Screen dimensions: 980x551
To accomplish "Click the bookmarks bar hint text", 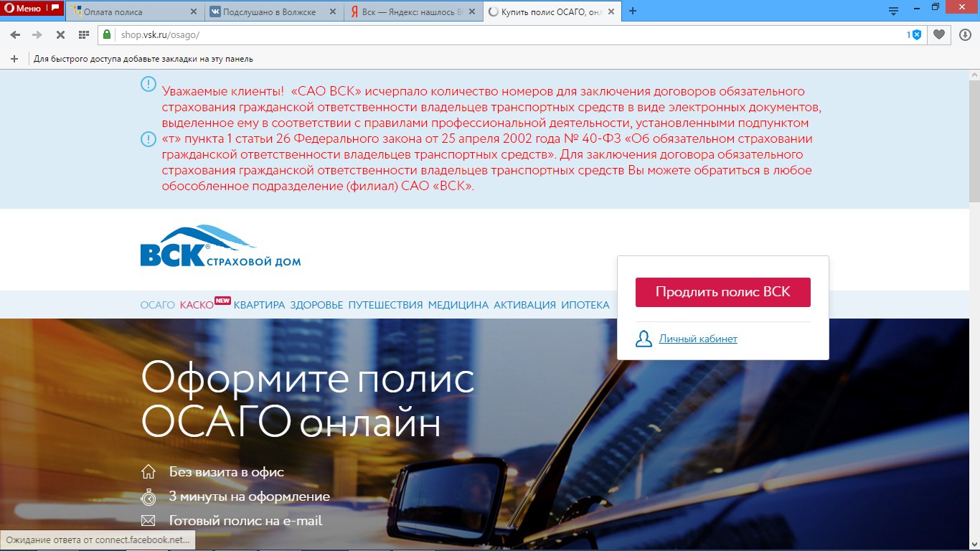I will [x=143, y=59].
